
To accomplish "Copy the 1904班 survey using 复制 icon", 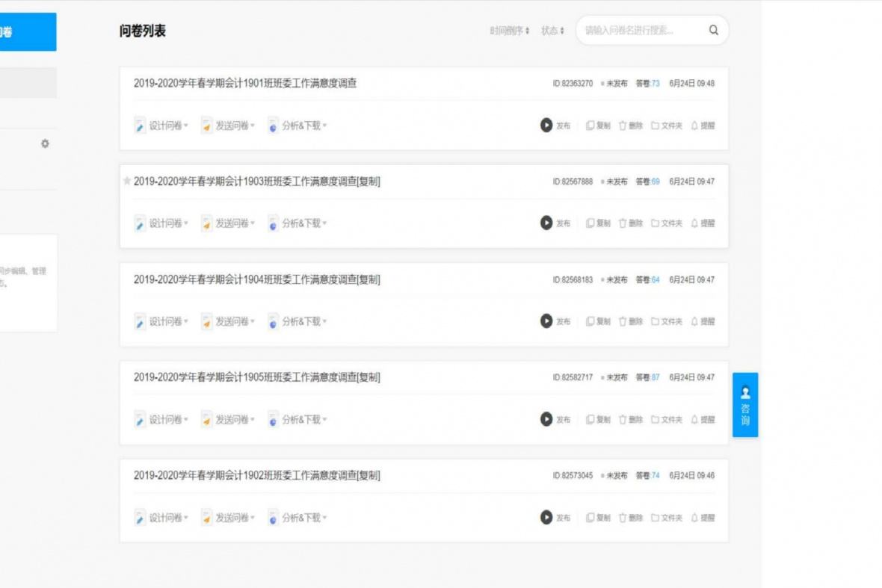I will click(x=598, y=321).
